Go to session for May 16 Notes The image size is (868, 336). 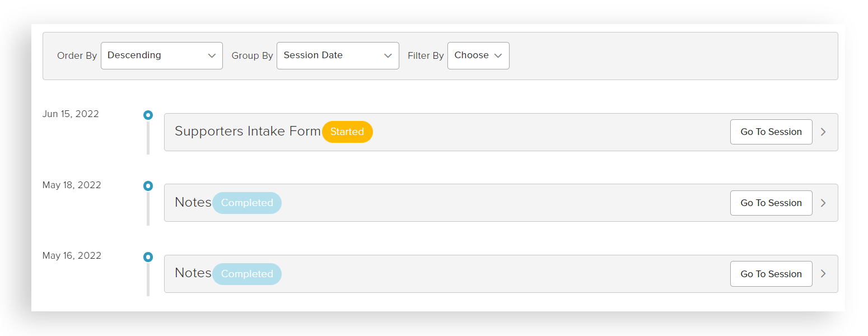click(x=771, y=274)
